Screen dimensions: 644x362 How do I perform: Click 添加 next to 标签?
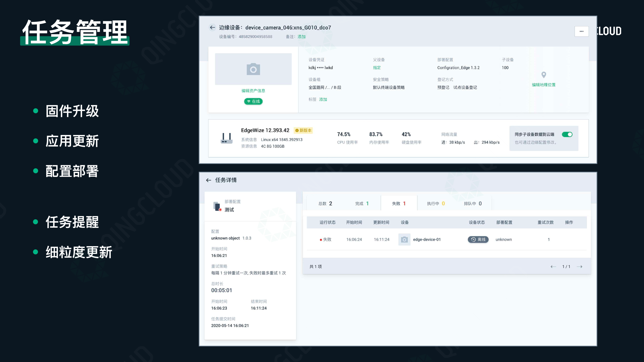click(323, 99)
